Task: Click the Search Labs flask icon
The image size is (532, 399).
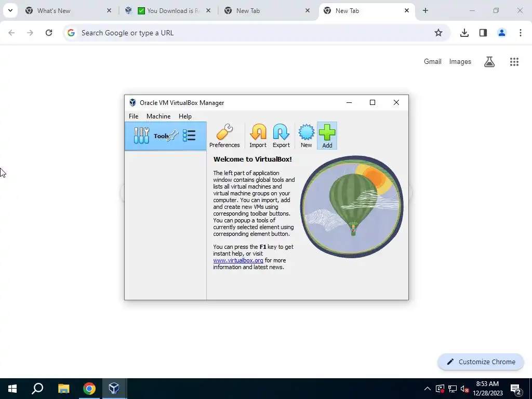Action: [489, 62]
